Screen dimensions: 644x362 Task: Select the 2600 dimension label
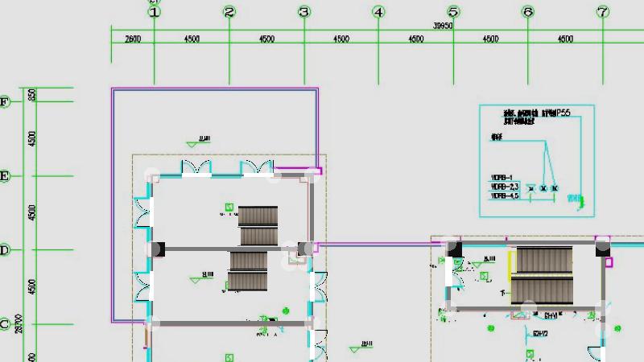click(x=133, y=39)
